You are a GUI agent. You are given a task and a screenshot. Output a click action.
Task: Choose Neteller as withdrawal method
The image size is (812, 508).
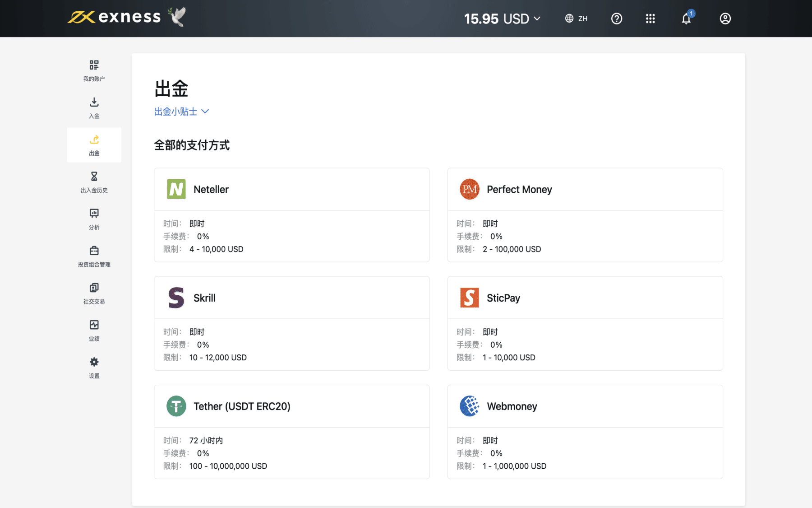pos(291,214)
